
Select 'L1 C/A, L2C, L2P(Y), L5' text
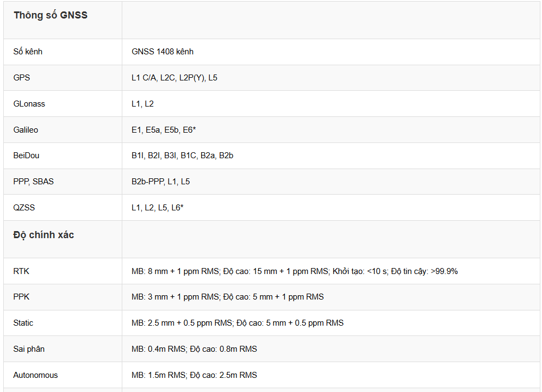pos(175,78)
